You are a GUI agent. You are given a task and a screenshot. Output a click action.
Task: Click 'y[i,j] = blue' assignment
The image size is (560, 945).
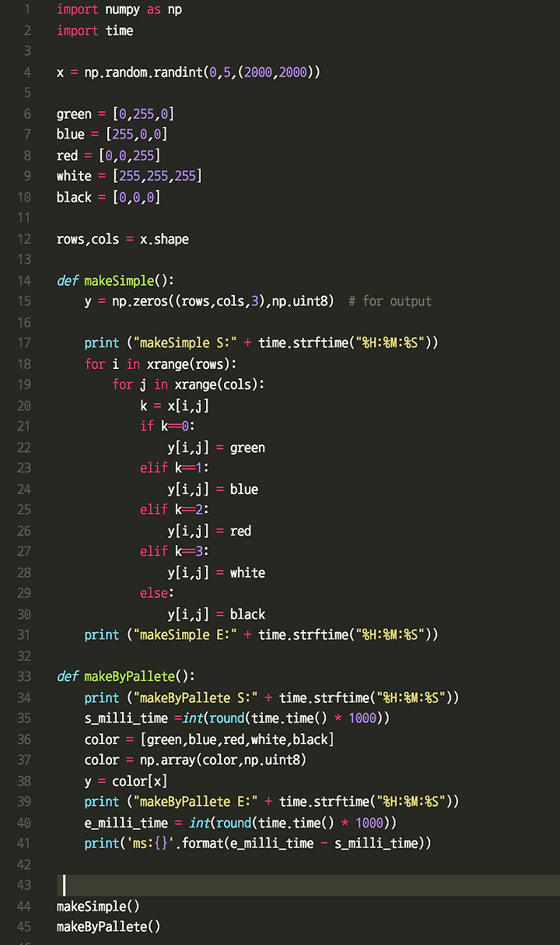point(213,489)
